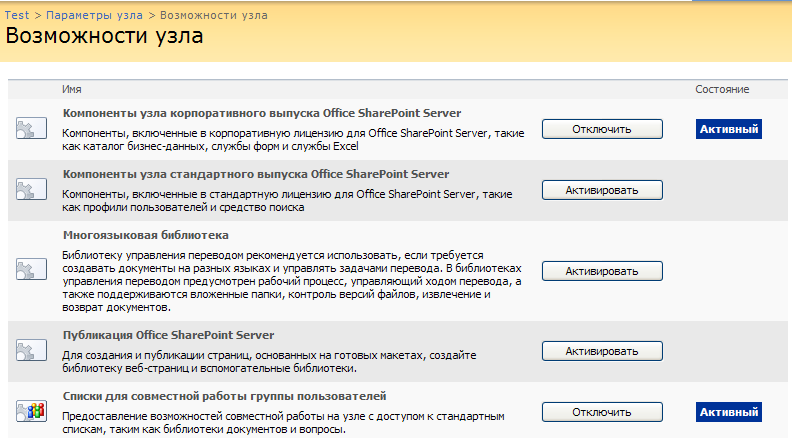Click Активный status of корпоративного выпуска row
792x438 pixels.
coord(728,129)
